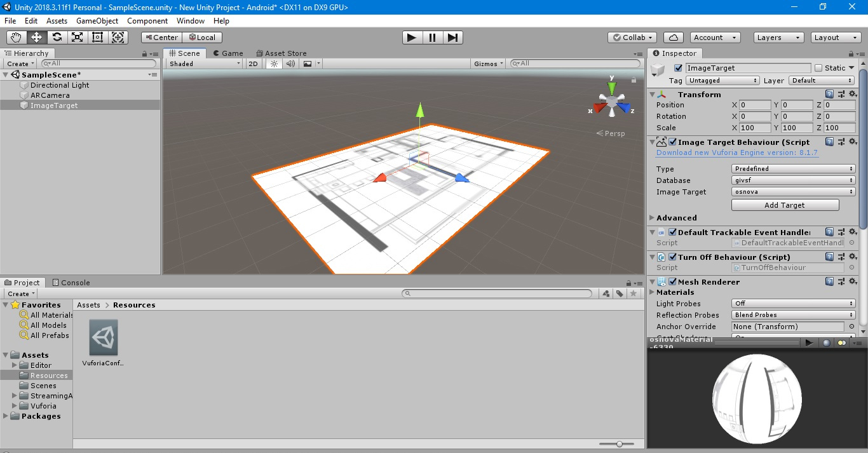Image resolution: width=868 pixels, height=453 pixels.
Task: Select the Rotate tool in the toolbar
Action: coord(57,37)
